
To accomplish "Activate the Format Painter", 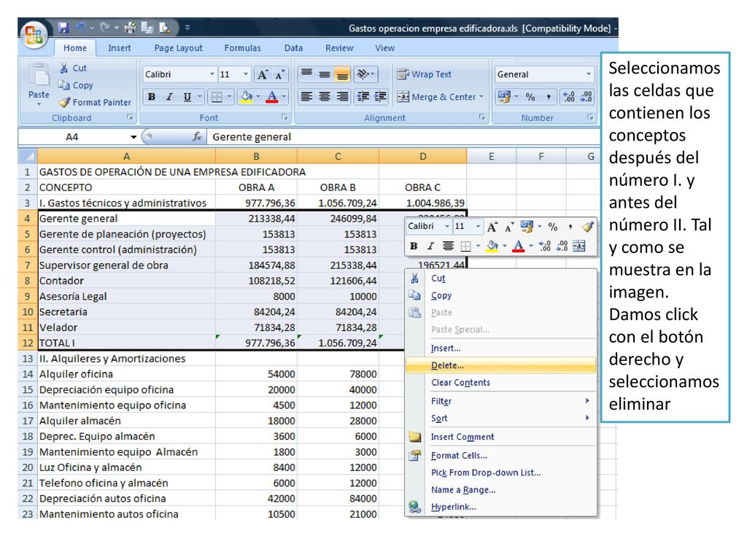I will [94, 102].
